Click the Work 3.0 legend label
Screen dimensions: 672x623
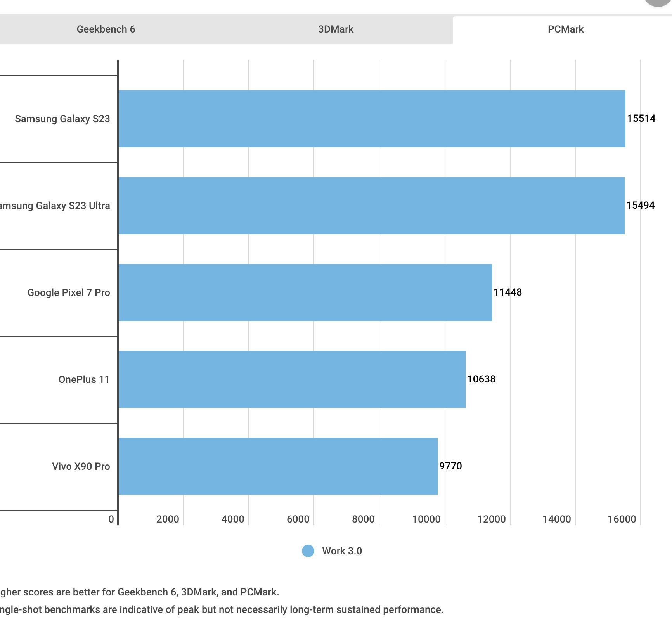tap(342, 551)
